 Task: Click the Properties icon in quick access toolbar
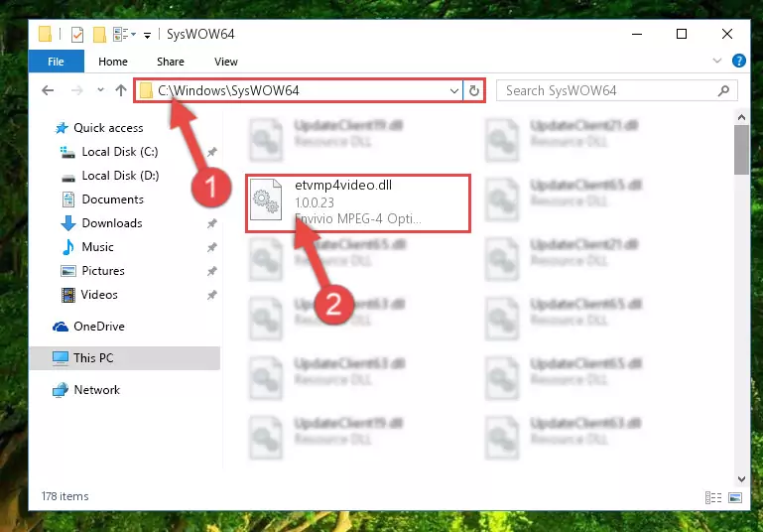[x=76, y=35]
